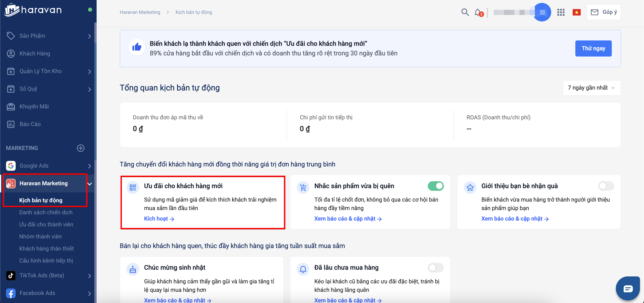Open Nhóm thành viên submenu
Viewport: 644px width, 303px height.
click(x=40, y=236)
